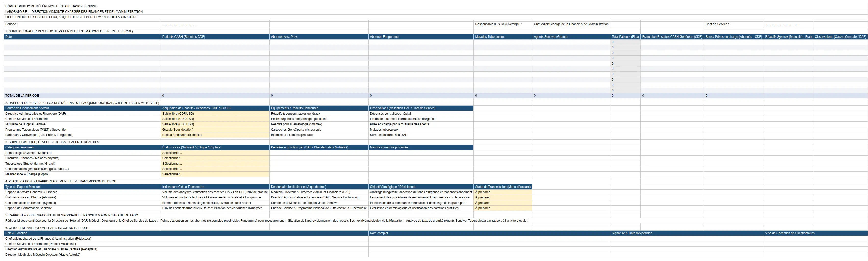The image size is (868, 261).
Task: Change transmission status of État des Prises en Charge
Action: tap(503, 198)
